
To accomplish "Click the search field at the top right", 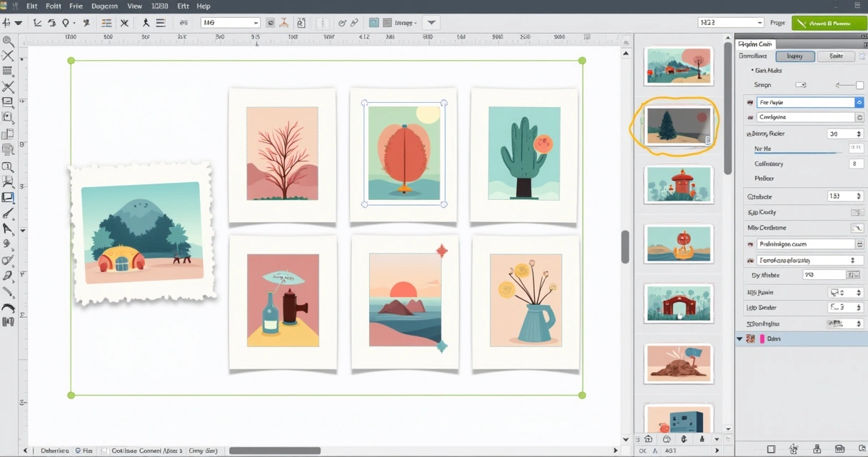I will [730, 23].
